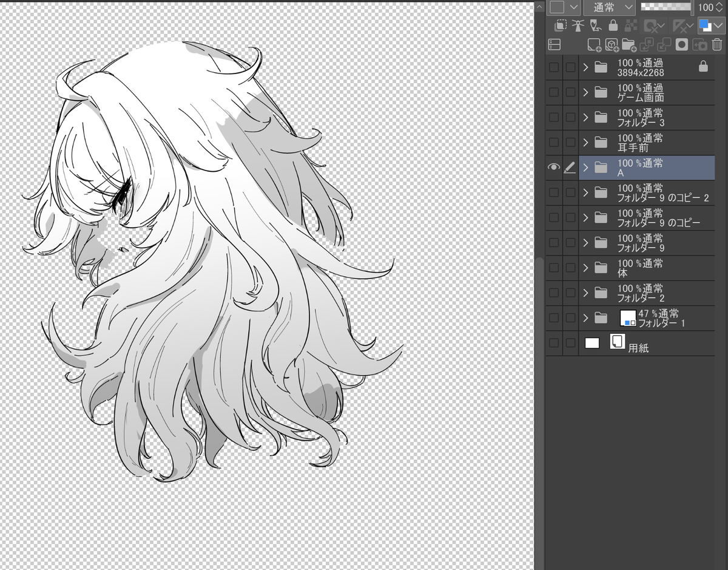The image size is (728, 570).
Task: Click the Clip to Layer Below icon
Action: click(x=561, y=25)
